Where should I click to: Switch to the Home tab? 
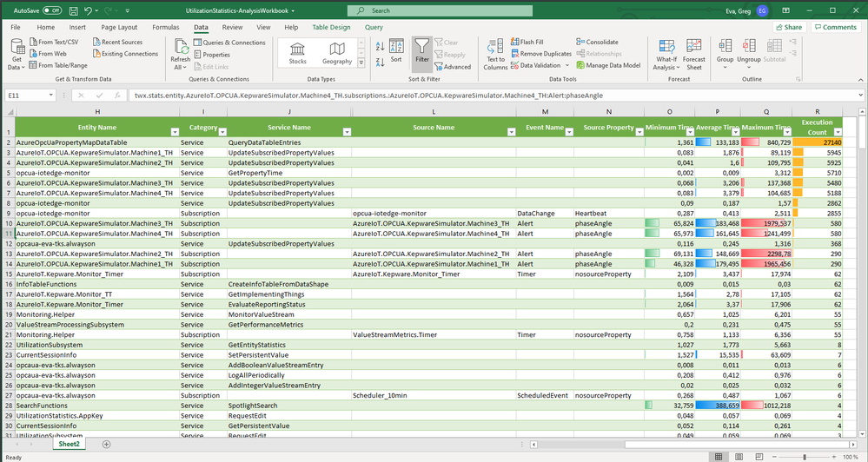pyautogui.click(x=46, y=27)
